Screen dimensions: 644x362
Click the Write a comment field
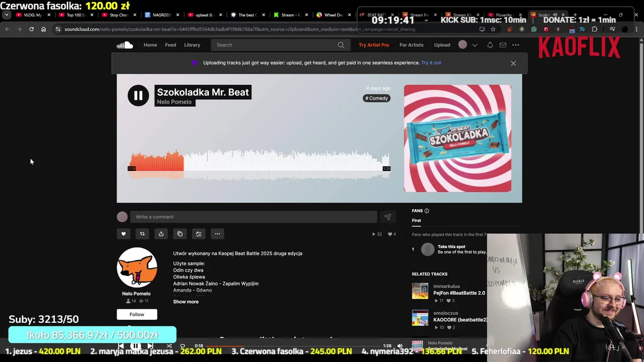(254, 217)
